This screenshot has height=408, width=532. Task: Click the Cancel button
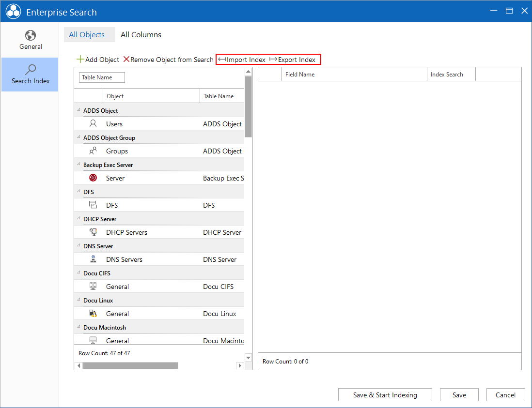click(x=505, y=395)
